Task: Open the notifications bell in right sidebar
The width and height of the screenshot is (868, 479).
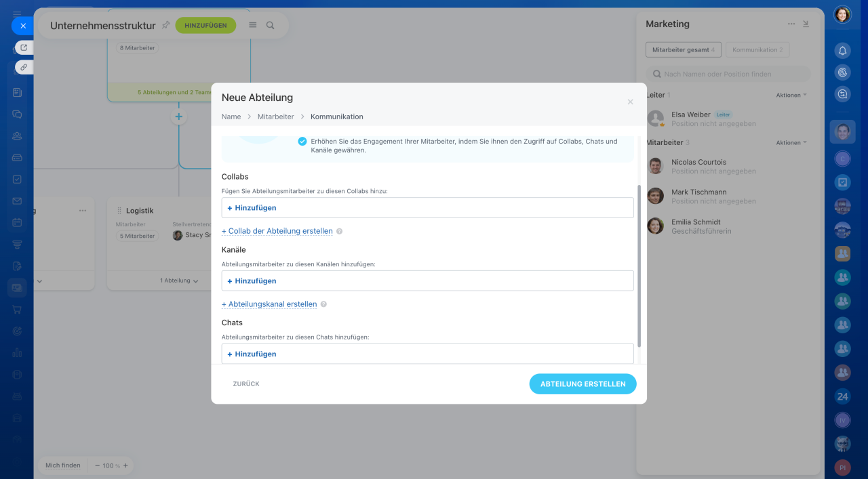Action: pos(842,51)
